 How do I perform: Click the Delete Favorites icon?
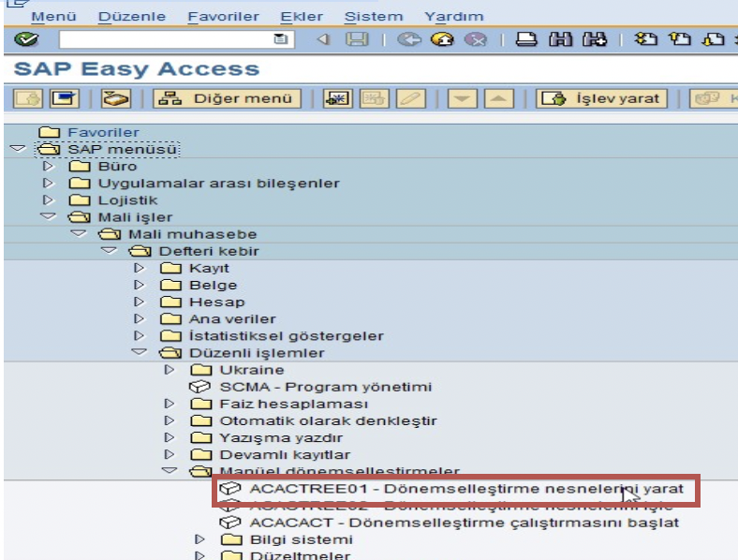375,99
